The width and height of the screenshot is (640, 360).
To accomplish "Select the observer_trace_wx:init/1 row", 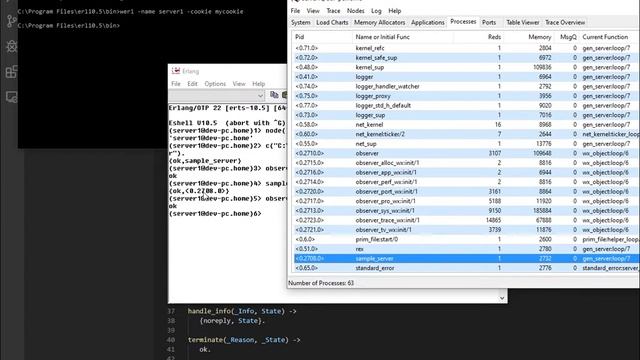I will (466, 220).
